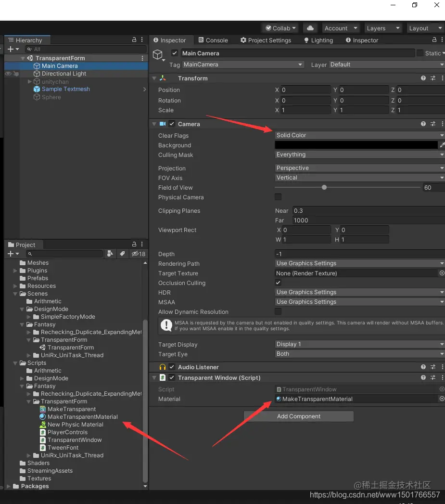Toggle Main Camera active checkbox
The image size is (445, 504).
click(175, 53)
